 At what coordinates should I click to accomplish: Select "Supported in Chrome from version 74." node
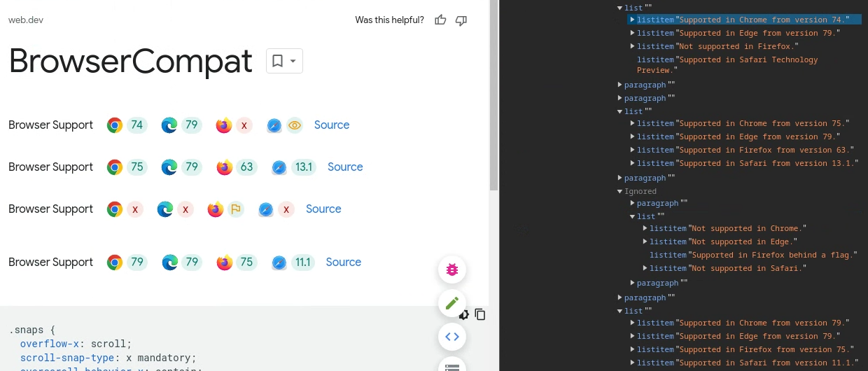pos(763,20)
